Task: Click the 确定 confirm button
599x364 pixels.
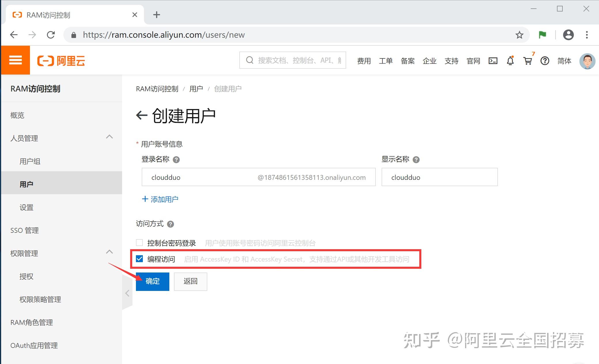Action: [x=152, y=281]
